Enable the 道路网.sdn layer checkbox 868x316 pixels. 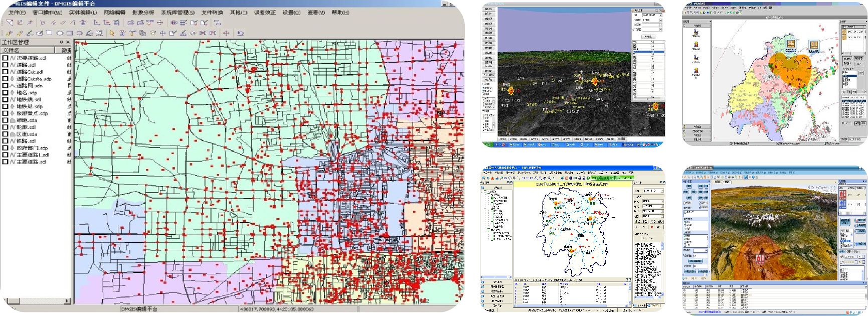(5, 86)
